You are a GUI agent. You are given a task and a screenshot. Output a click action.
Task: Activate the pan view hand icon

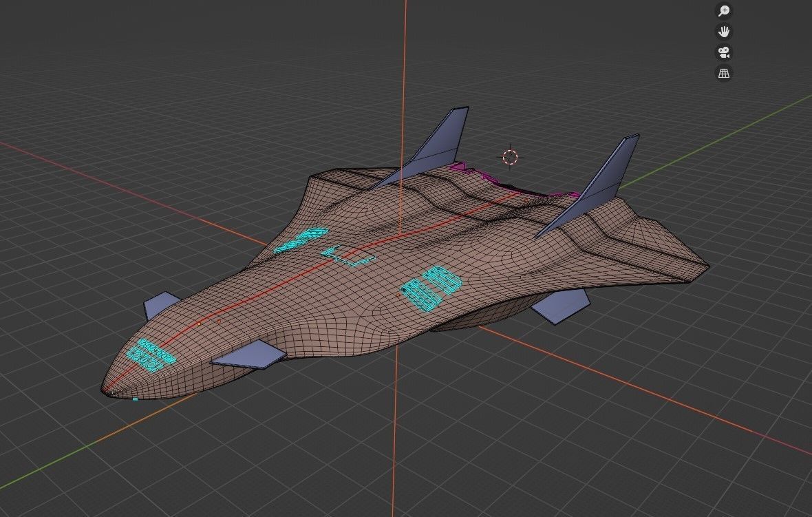[724, 32]
